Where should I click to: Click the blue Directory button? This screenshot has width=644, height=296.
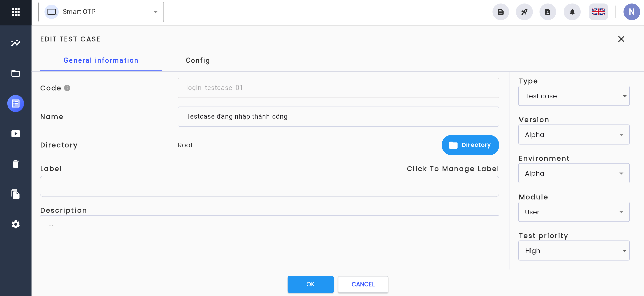point(470,145)
